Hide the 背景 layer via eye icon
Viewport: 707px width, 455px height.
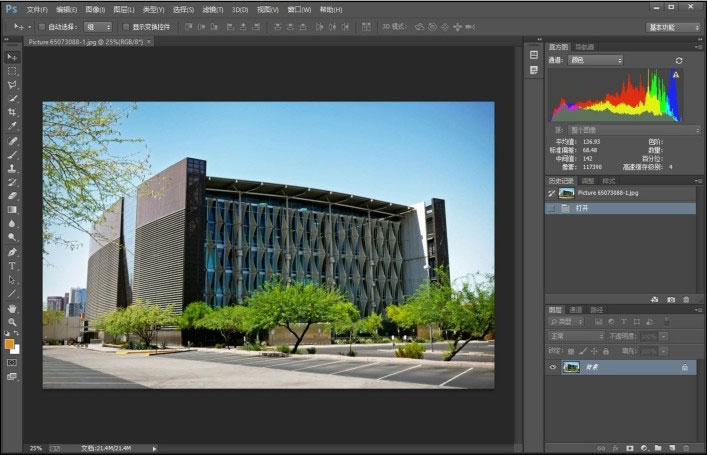[553, 367]
